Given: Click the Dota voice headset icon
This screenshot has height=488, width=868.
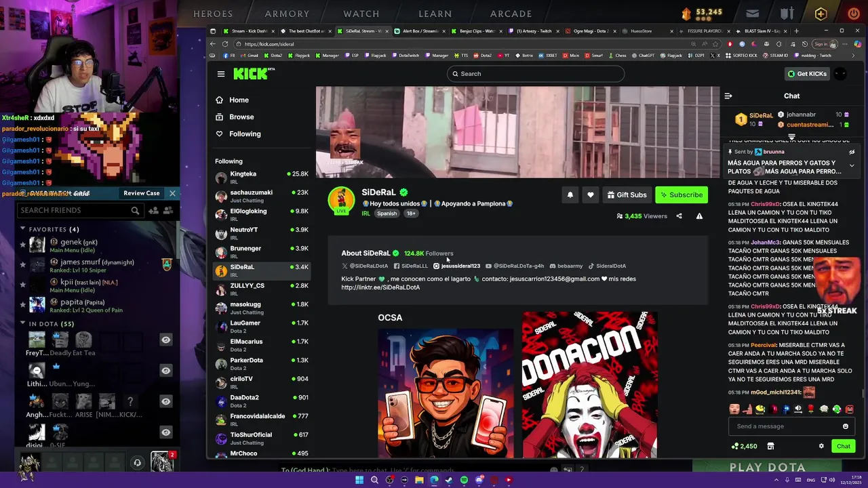Looking at the screenshot, I should click(137, 462).
